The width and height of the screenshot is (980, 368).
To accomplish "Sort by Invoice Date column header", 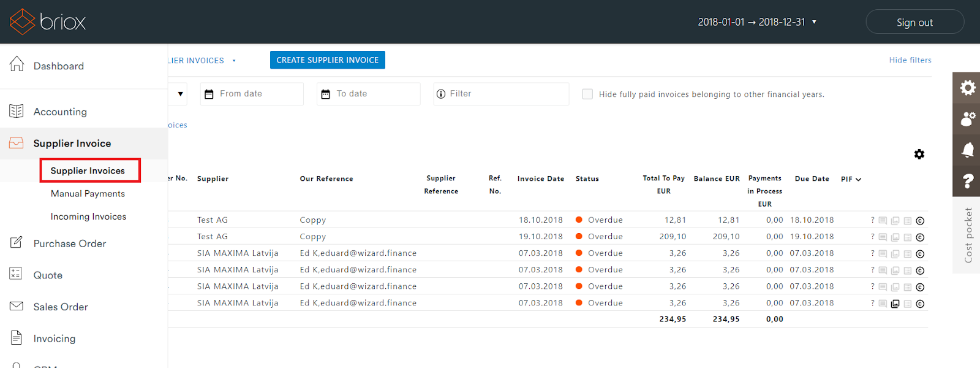I will click(541, 179).
